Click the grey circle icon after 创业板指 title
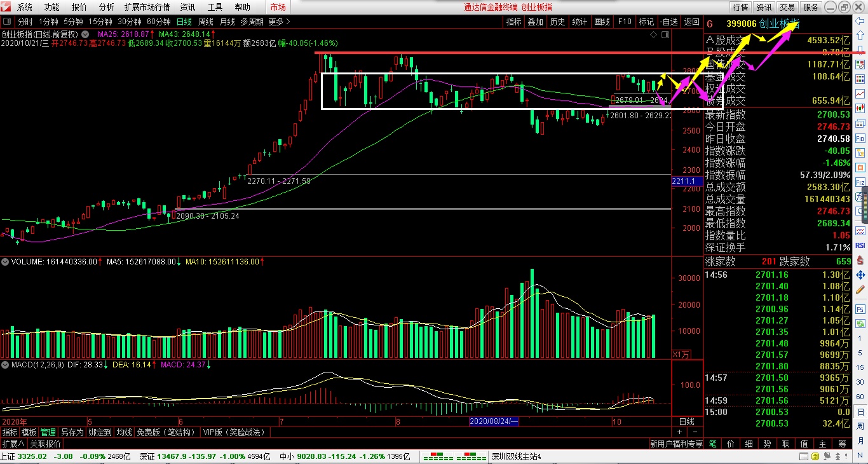The height and width of the screenshot is (464, 868). (85, 34)
